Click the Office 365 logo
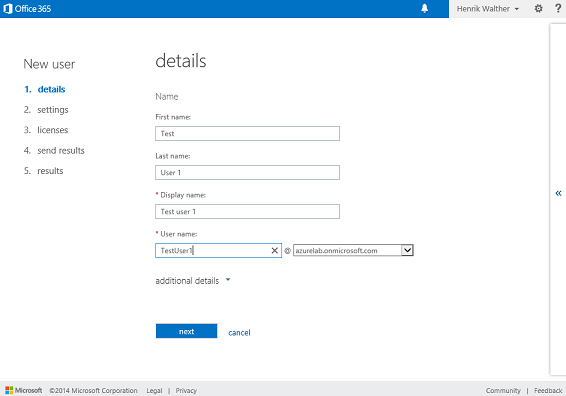566x396 pixels. [27, 9]
